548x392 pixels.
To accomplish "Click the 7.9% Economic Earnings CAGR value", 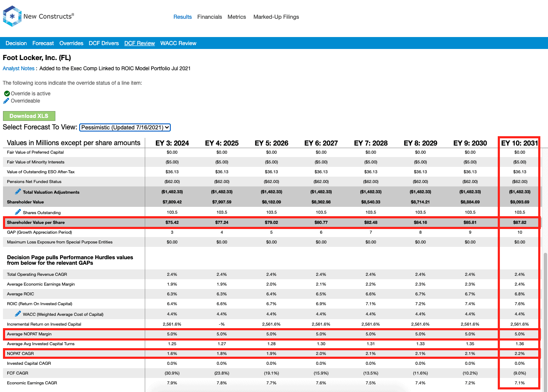I will pyautogui.click(x=172, y=383).
